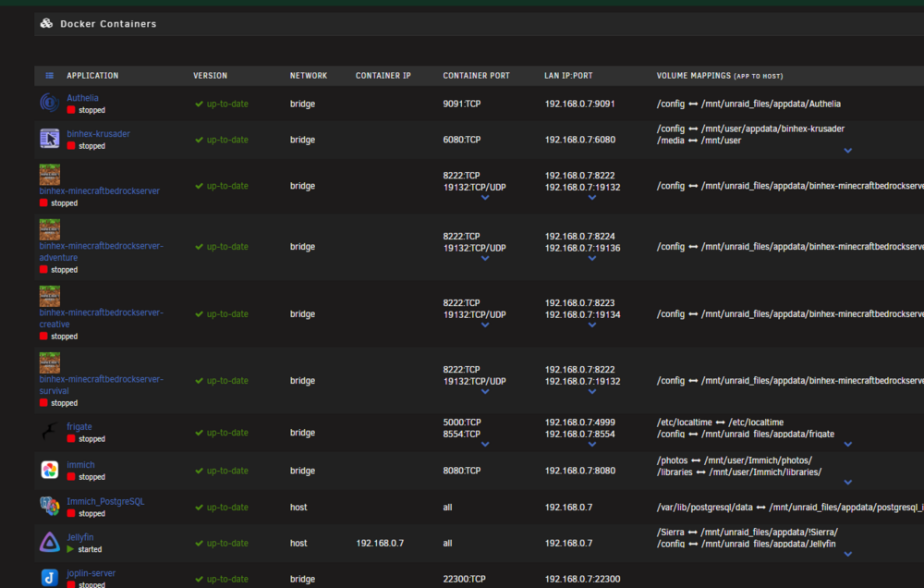Click the up-to-date checkmark for Jellyfin
The height and width of the screenshot is (588, 924).
[x=200, y=544]
